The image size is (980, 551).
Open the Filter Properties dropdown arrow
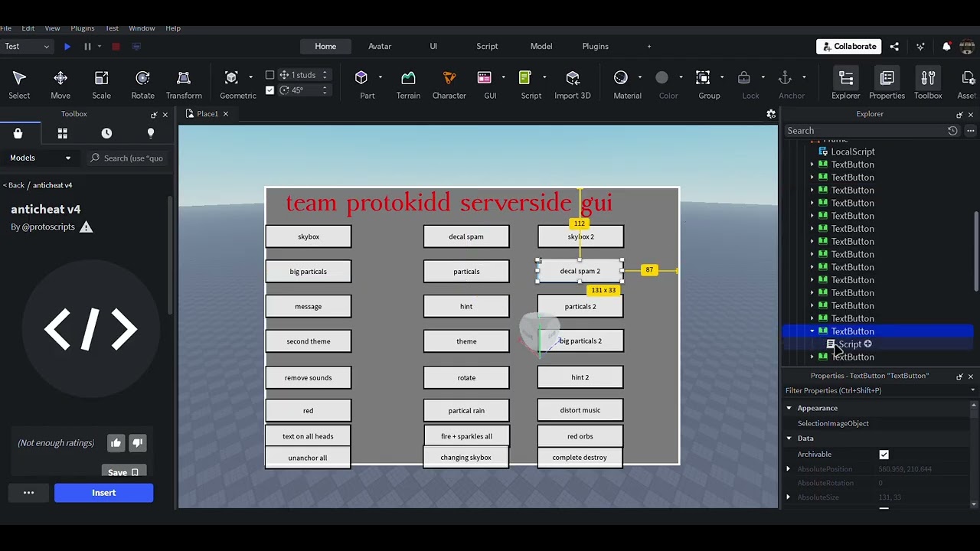coord(973,390)
